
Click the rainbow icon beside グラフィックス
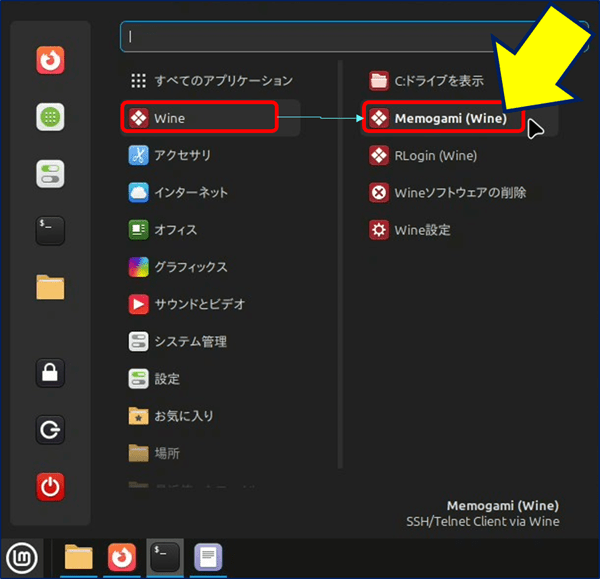[138, 267]
